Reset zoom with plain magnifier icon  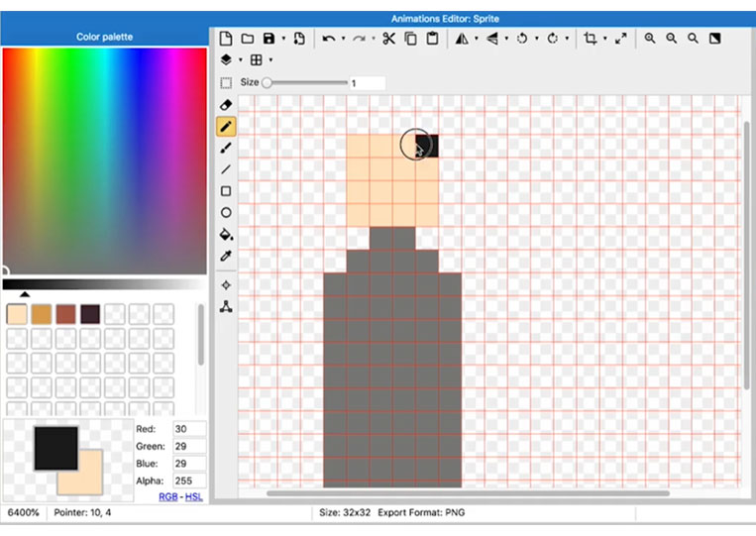coord(693,39)
